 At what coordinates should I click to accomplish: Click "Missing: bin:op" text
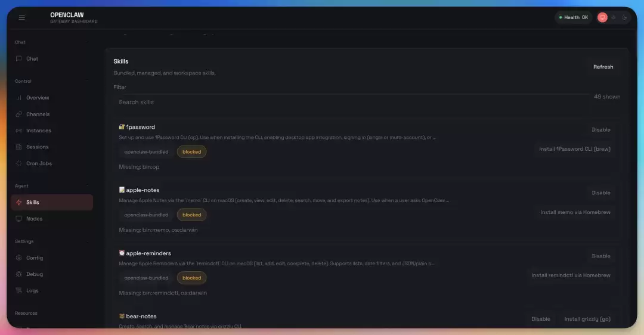coord(139,167)
